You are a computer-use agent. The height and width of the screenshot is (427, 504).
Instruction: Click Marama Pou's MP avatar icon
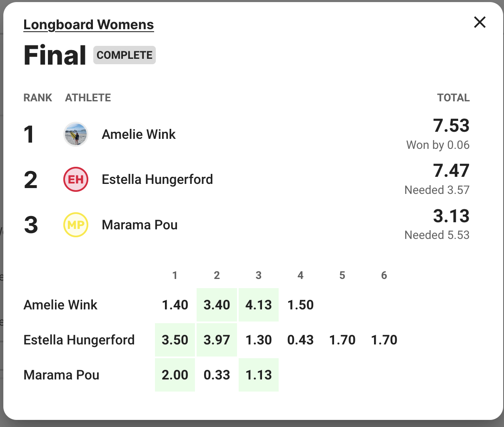(76, 225)
